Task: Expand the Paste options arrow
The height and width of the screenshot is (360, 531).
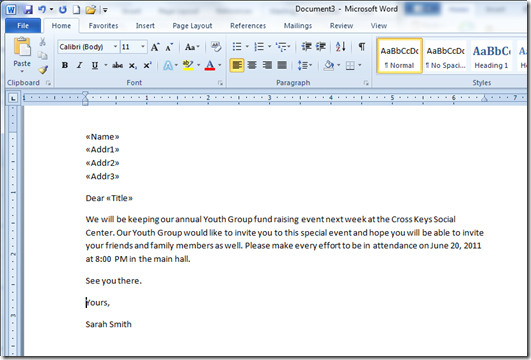Action: [x=22, y=71]
